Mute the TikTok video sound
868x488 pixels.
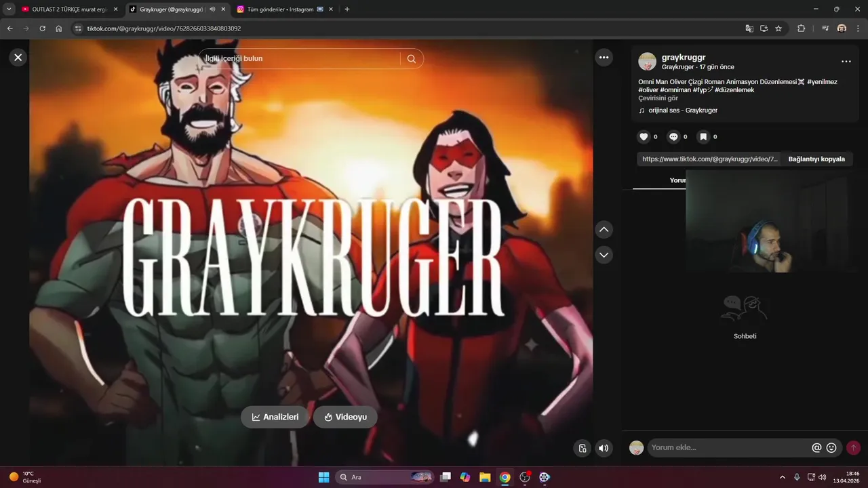[x=603, y=448]
